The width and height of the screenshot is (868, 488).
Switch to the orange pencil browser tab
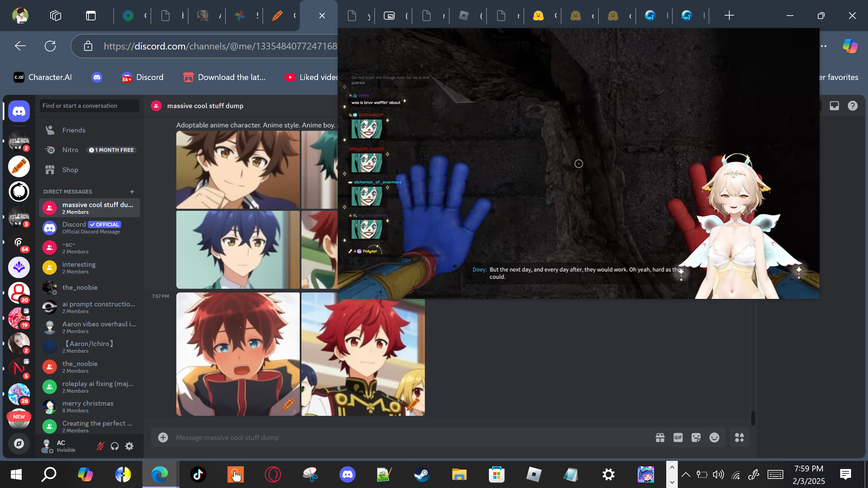(281, 16)
